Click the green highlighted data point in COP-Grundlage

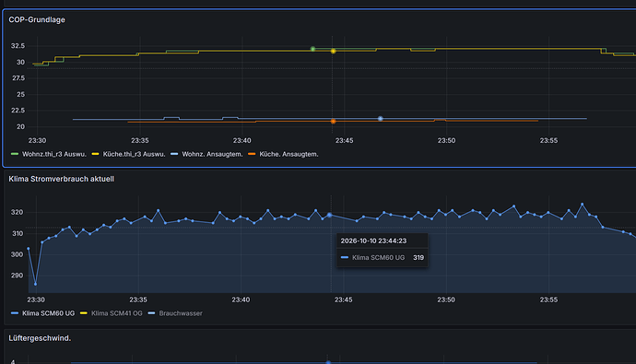tap(312, 49)
